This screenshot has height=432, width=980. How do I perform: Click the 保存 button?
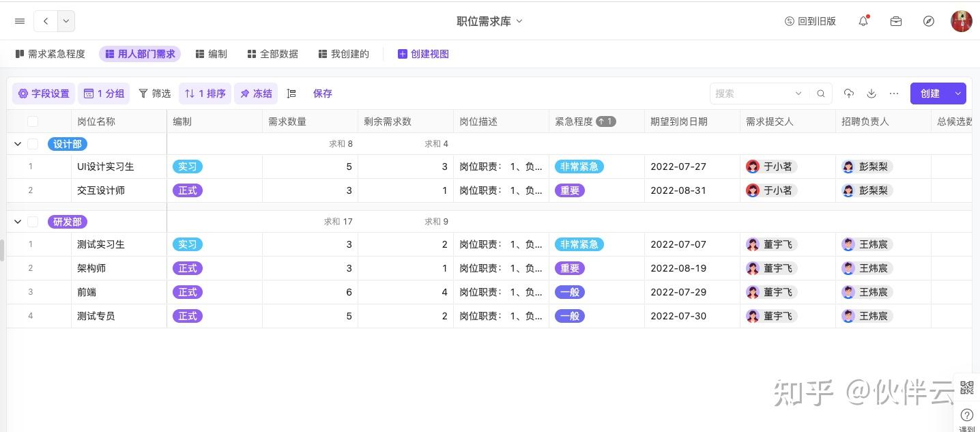point(323,93)
